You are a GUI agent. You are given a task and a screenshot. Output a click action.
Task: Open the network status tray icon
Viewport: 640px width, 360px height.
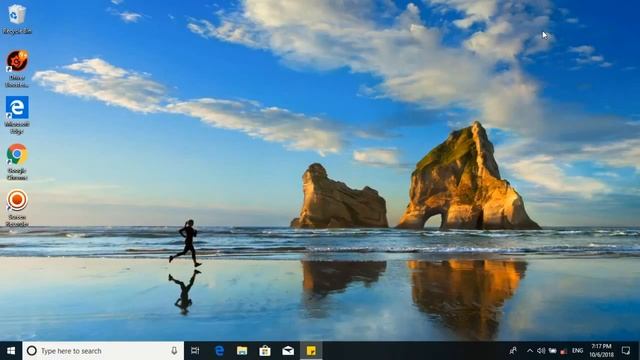point(552,351)
